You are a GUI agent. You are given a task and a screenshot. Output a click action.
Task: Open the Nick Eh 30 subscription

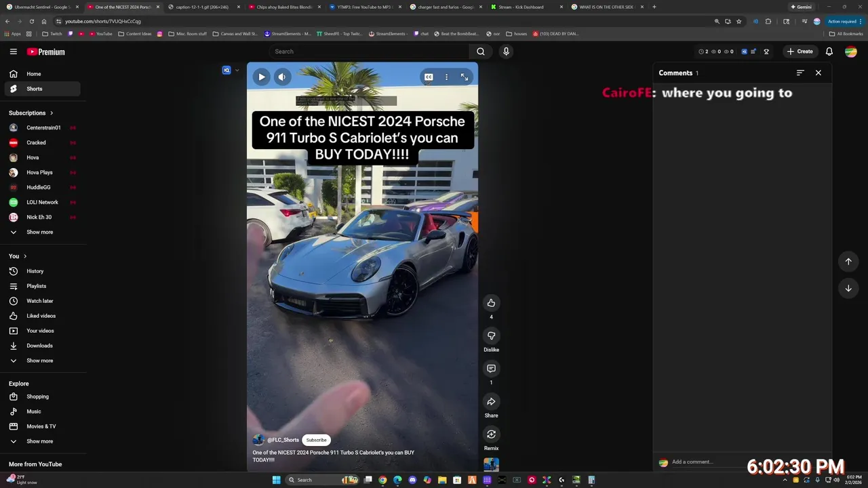point(43,217)
